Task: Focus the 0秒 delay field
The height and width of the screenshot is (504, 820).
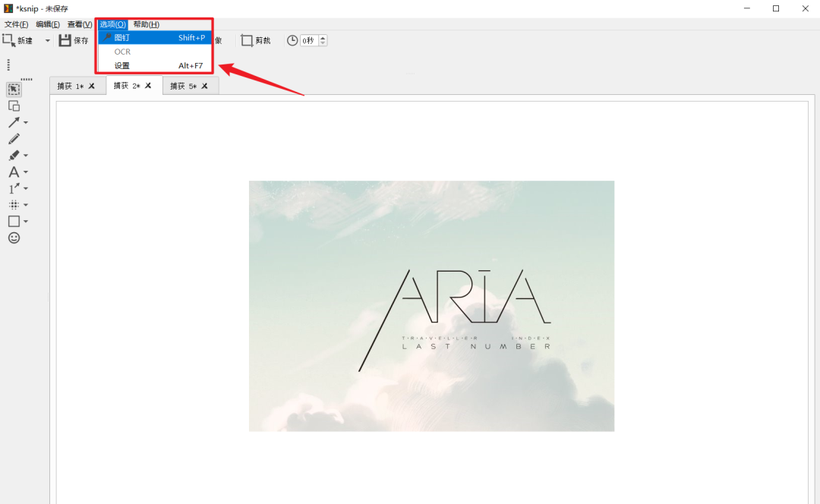Action: click(309, 40)
